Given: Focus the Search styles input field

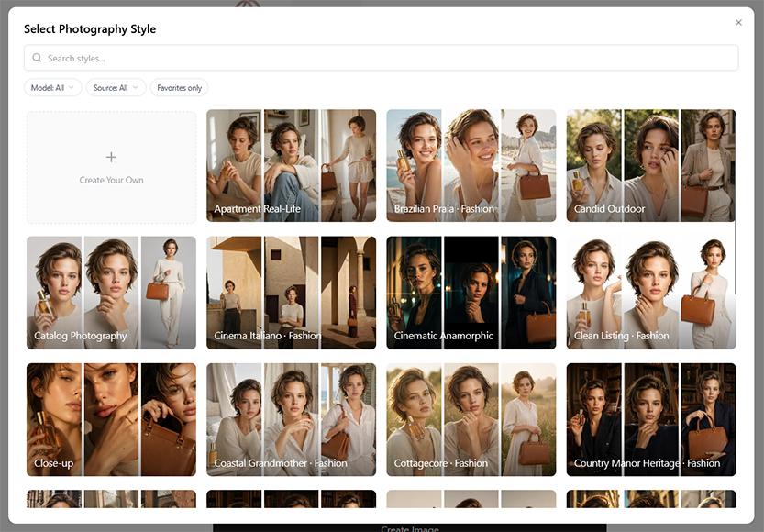Looking at the screenshot, I should coord(381,58).
